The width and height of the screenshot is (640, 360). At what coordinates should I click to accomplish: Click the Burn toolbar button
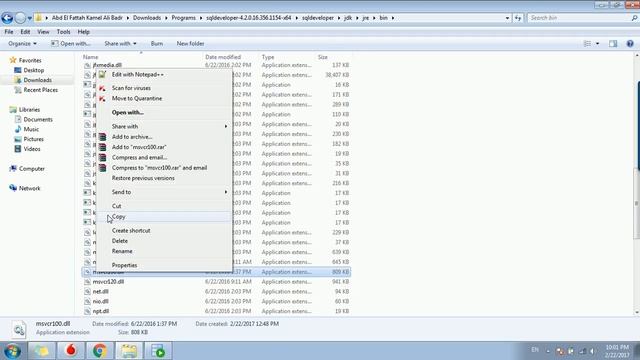click(x=157, y=44)
